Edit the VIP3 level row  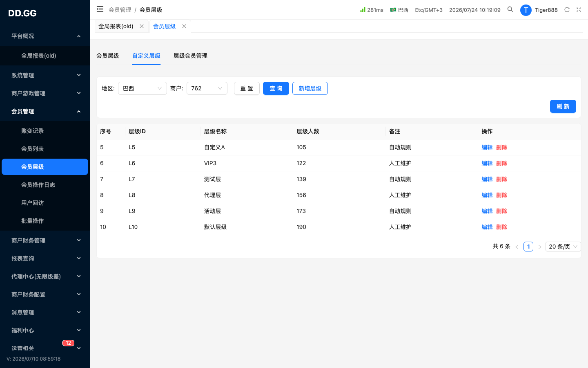(487, 163)
